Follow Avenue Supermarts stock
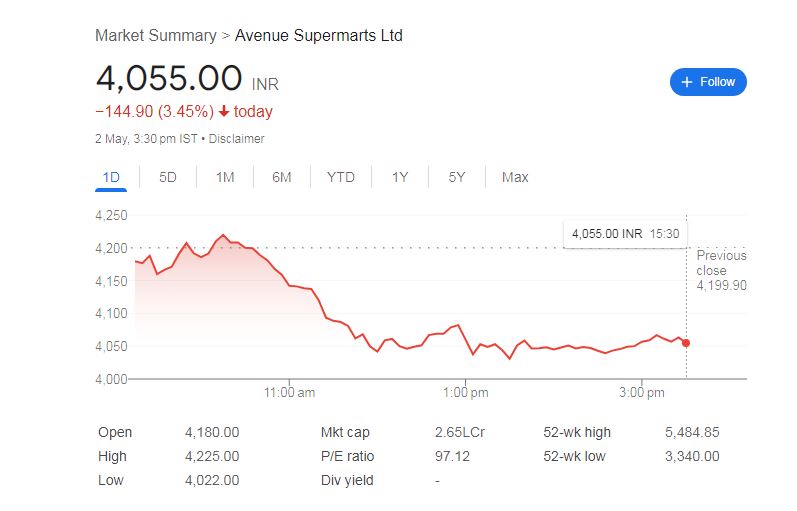The height and width of the screenshot is (511, 797). click(x=708, y=82)
